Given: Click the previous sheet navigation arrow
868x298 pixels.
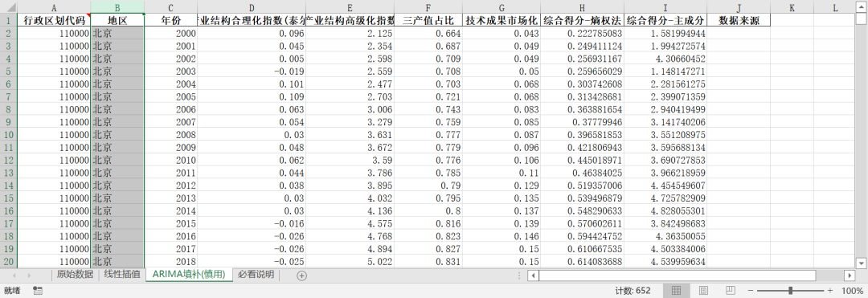Looking at the screenshot, I should point(14,275).
